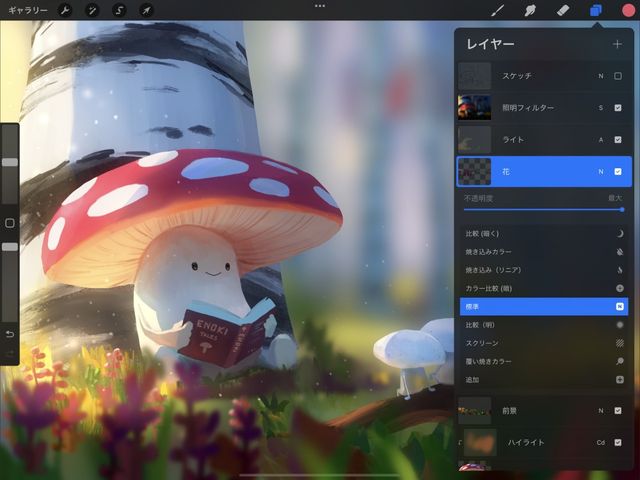Open blend mode S on 照明フィルター layer
This screenshot has height=480, width=640.
pos(601,108)
